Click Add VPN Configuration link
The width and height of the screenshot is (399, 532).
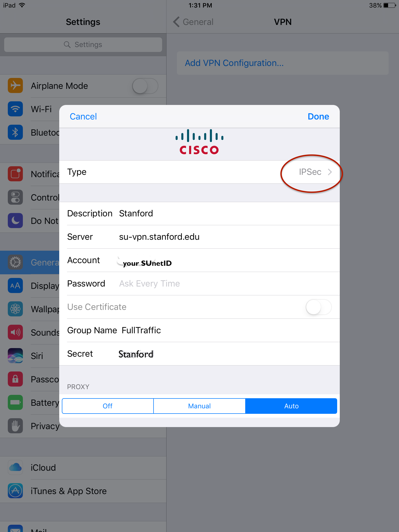[x=234, y=63]
